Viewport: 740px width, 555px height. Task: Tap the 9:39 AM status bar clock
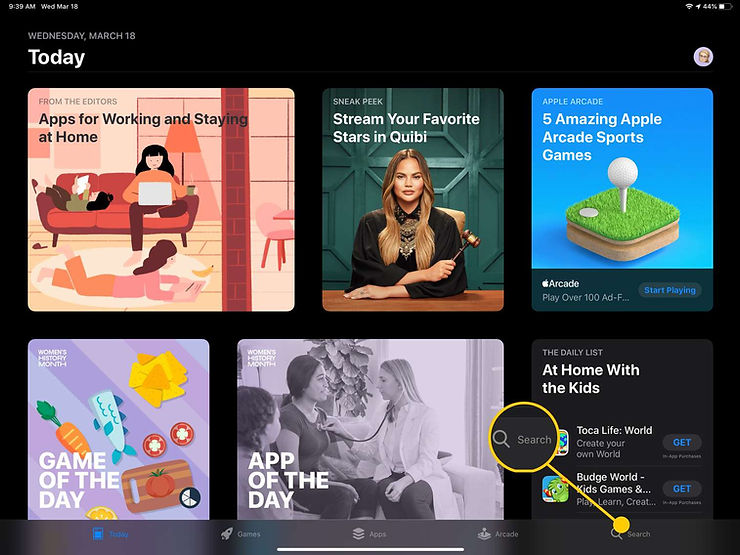(x=22, y=7)
